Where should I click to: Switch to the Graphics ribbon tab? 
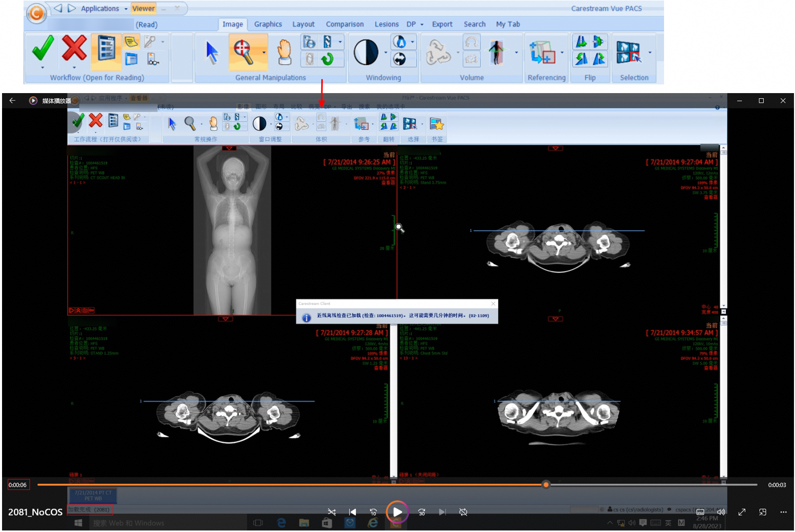point(268,24)
